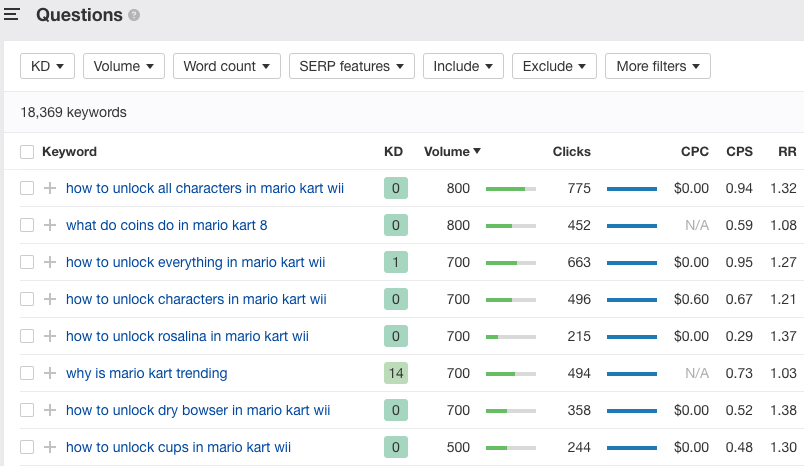Sort by the CPC column header
This screenshot has height=466, width=804.
tap(695, 152)
